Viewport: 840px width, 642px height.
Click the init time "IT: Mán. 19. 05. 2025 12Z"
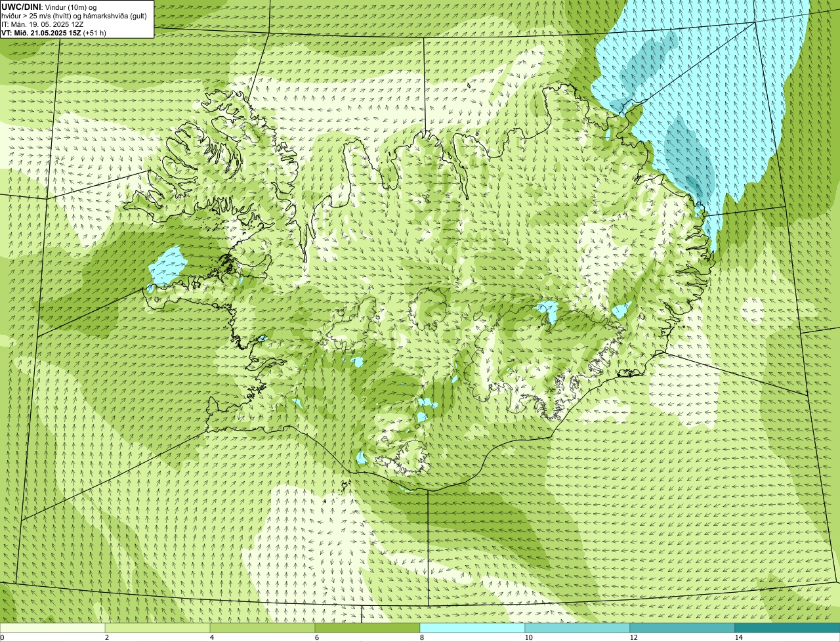point(43,24)
